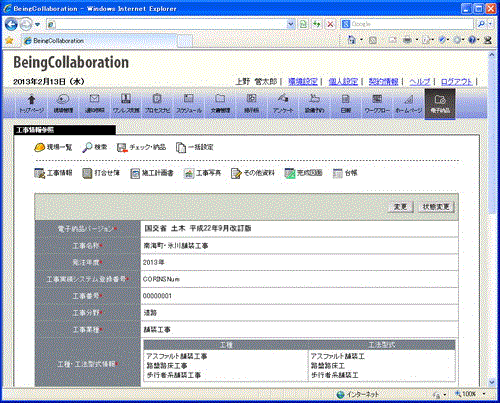This screenshot has height=403, width=500.
Task: Click the インターネット zone status text
Action: click(362, 394)
